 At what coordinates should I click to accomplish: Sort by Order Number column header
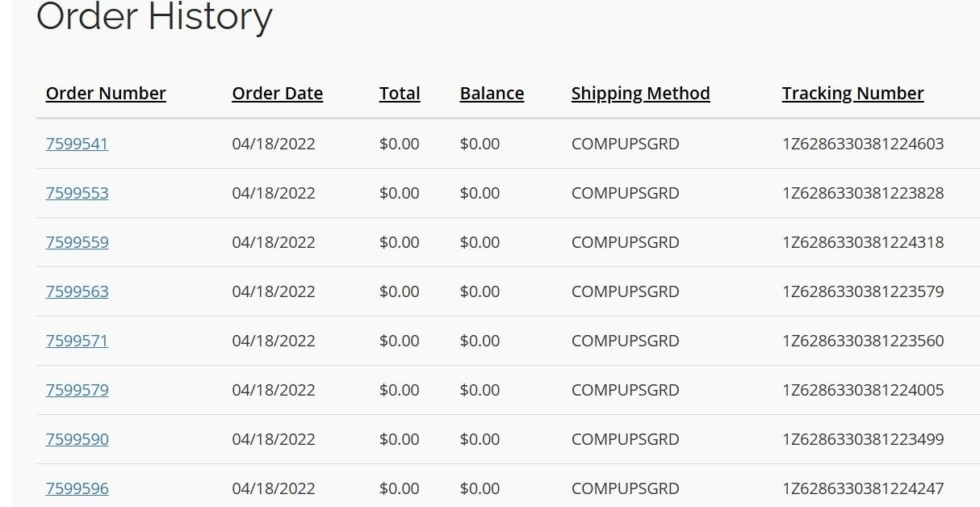tap(106, 94)
